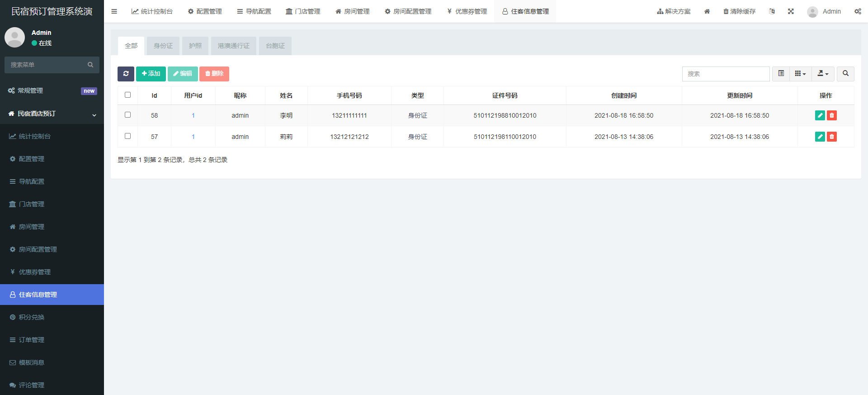Viewport: 868px width, 395px height.
Task: Click the table 搜索 input field
Action: (726, 74)
